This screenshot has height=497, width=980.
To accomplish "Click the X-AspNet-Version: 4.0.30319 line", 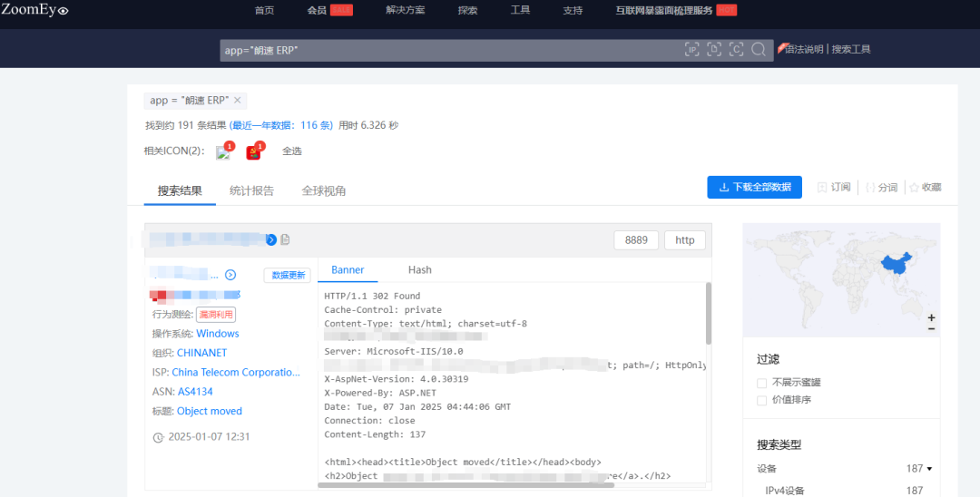I will click(x=397, y=379).
